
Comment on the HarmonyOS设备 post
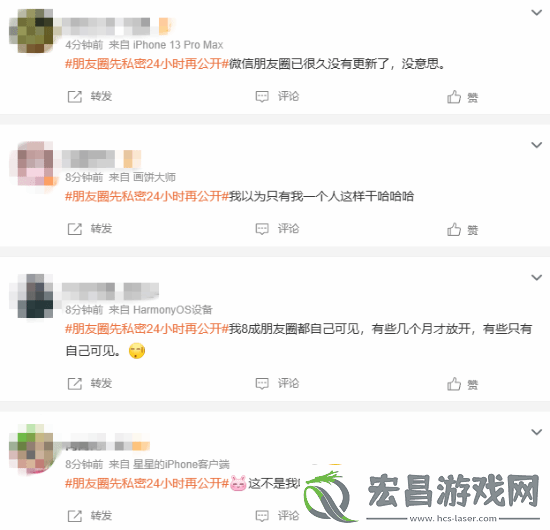point(277,383)
